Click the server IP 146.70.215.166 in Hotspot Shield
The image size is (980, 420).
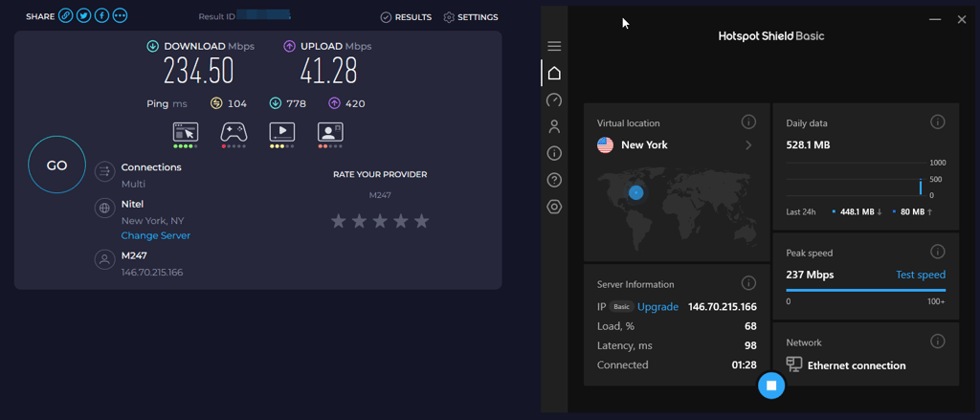click(723, 307)
